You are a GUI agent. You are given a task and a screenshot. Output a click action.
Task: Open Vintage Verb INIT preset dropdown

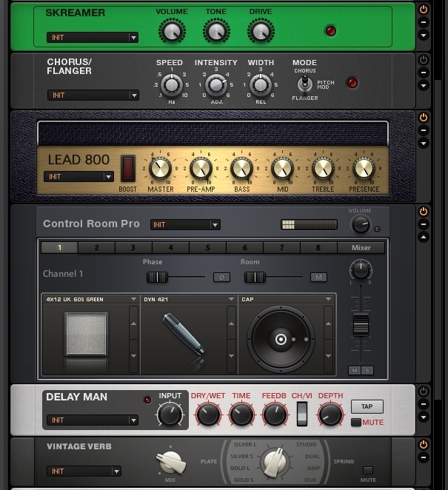click(84, 471)
